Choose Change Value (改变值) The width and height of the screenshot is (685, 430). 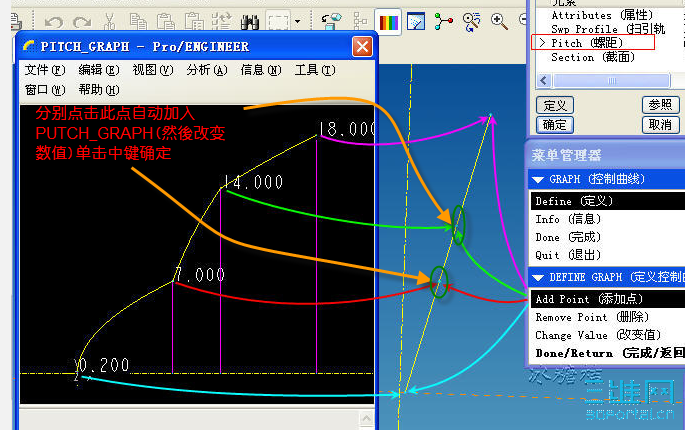tap(607, 335)
